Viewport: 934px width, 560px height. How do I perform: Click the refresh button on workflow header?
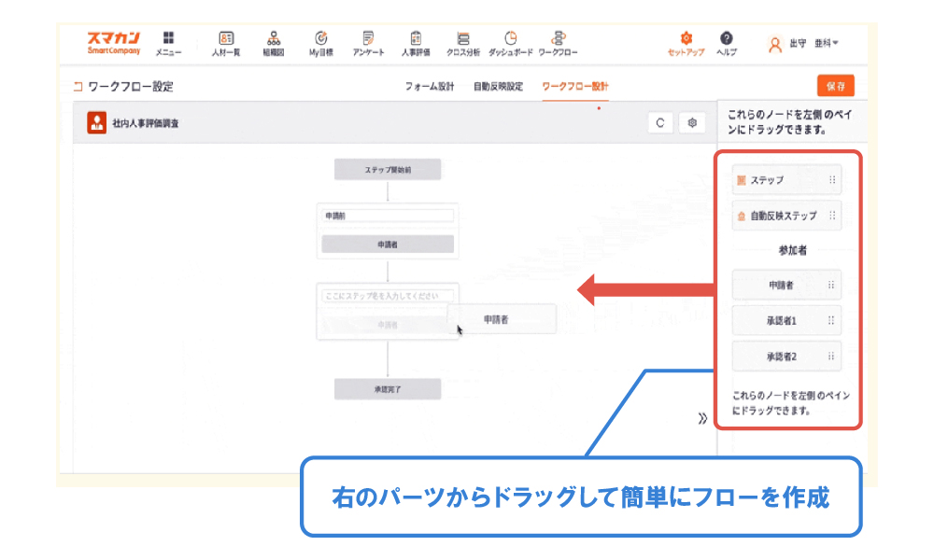[x=660, y=122]
